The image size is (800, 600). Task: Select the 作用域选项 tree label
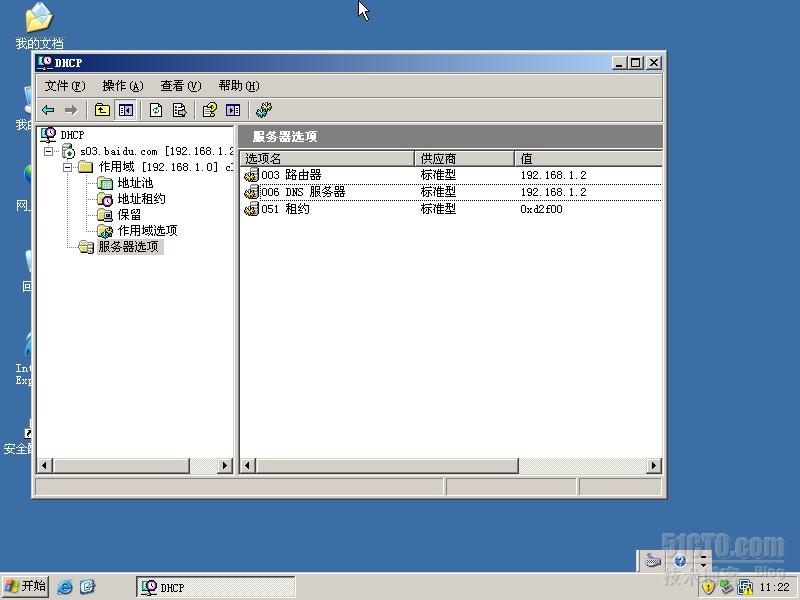(147, 231)
